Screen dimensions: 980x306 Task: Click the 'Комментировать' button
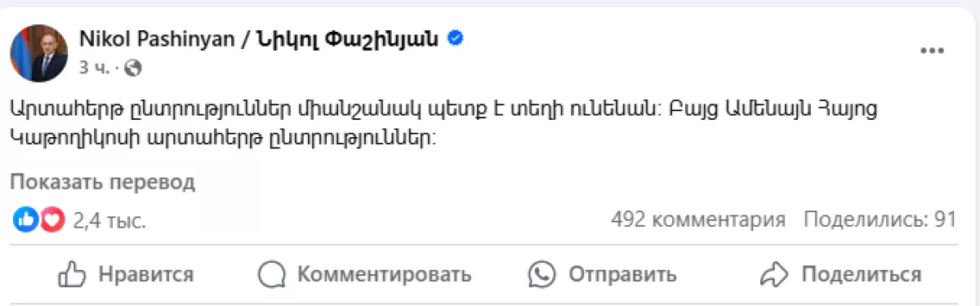click(365, 274)
